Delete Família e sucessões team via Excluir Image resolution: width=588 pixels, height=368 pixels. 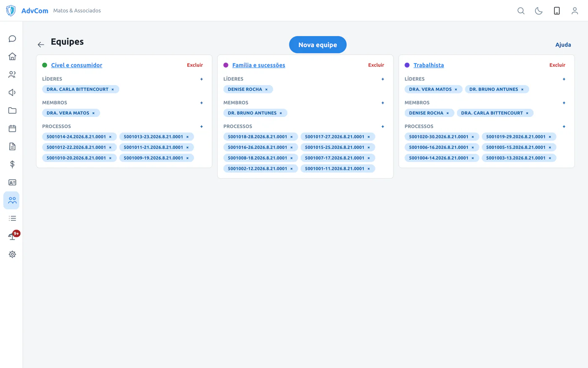(376, 65)
